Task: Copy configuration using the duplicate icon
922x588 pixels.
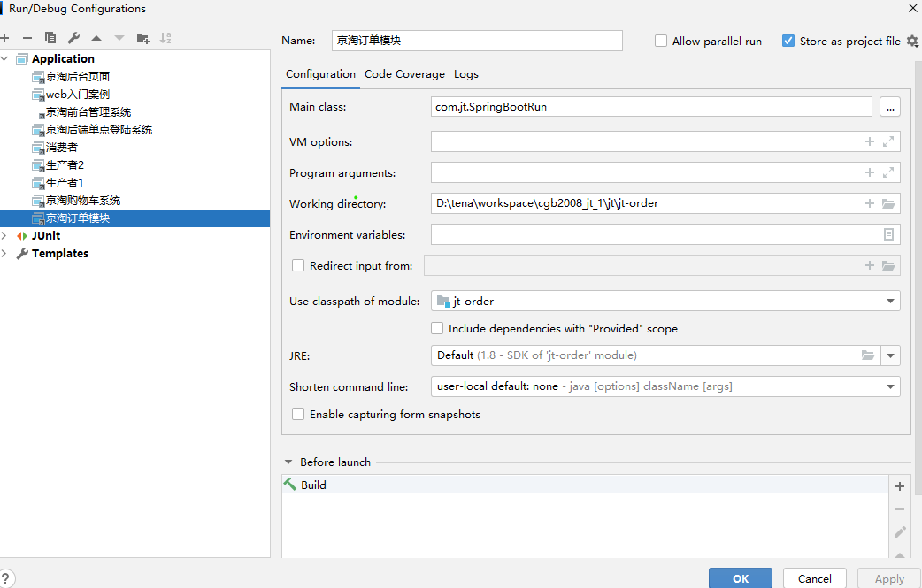Action: pos(50,38)
